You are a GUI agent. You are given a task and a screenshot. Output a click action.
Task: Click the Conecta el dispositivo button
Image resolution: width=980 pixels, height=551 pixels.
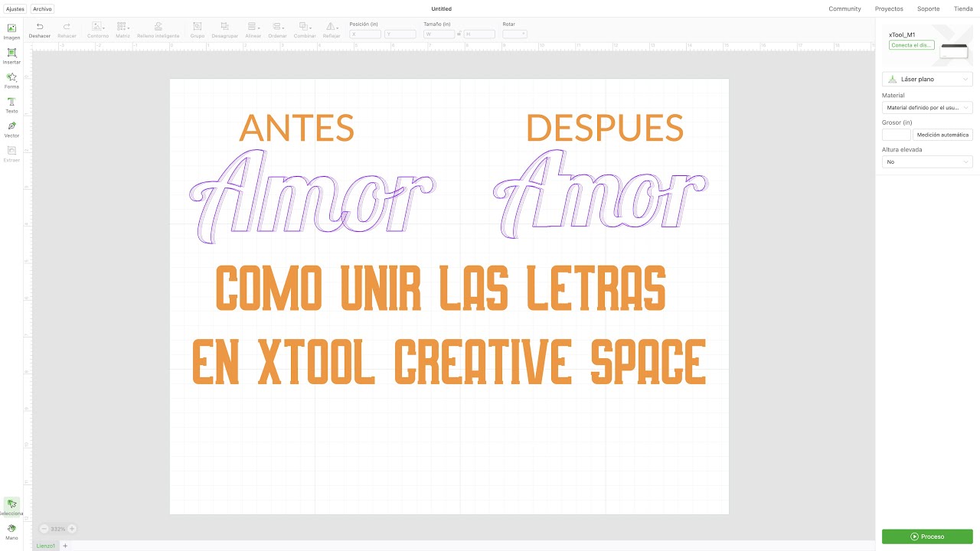coord(911,45)
